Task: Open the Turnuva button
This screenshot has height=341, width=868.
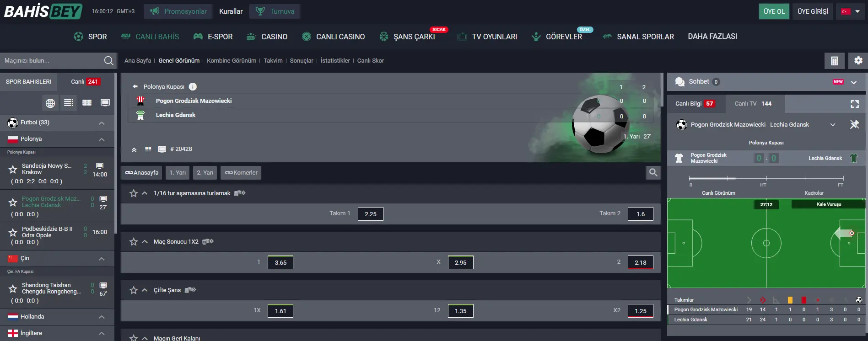Action: pos(275,11)
